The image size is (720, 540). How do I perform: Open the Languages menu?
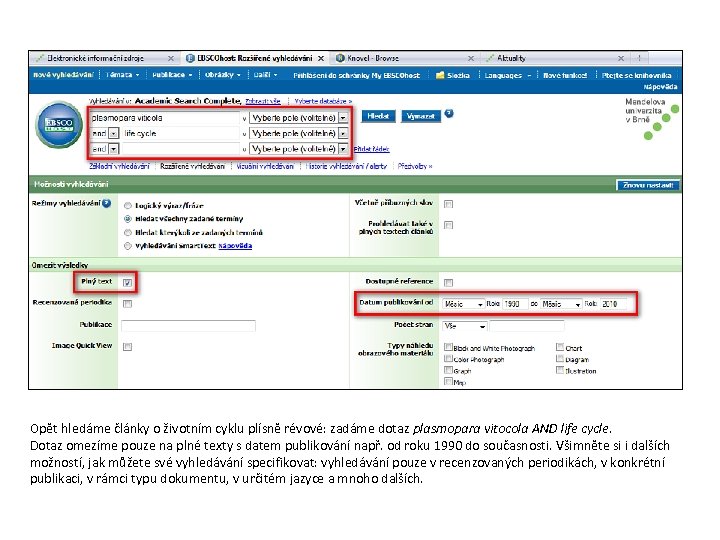tap(507, 75)
